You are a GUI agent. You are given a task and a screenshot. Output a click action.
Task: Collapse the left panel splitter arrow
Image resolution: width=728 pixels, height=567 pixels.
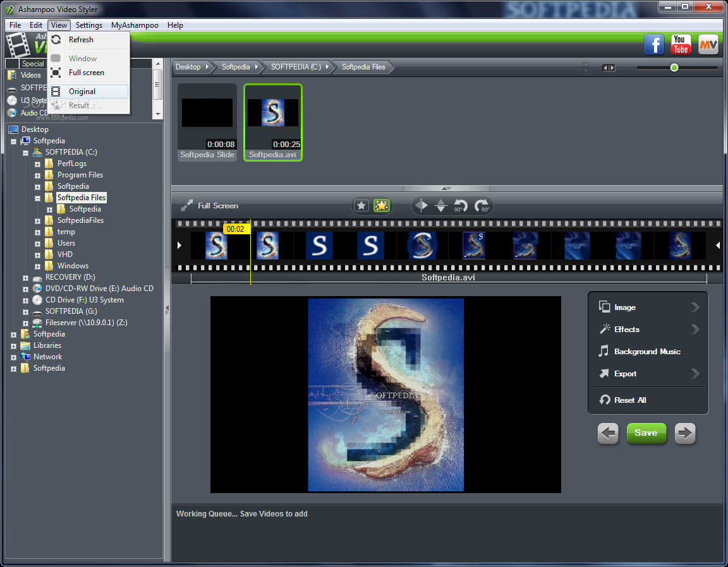tap(167, 310)
